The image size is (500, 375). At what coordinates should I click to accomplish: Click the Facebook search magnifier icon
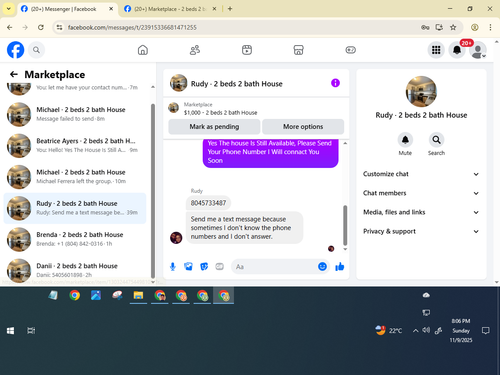pyautogui.click(x=36, y=50)
